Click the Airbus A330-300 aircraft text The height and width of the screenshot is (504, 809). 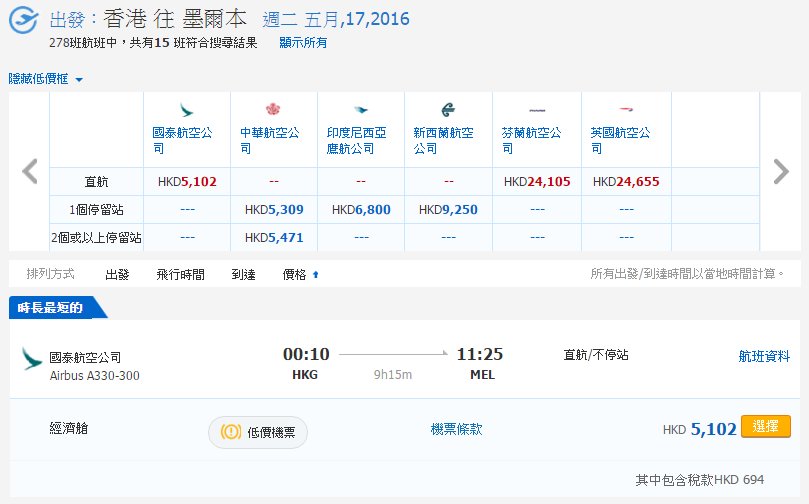[94, 376]
